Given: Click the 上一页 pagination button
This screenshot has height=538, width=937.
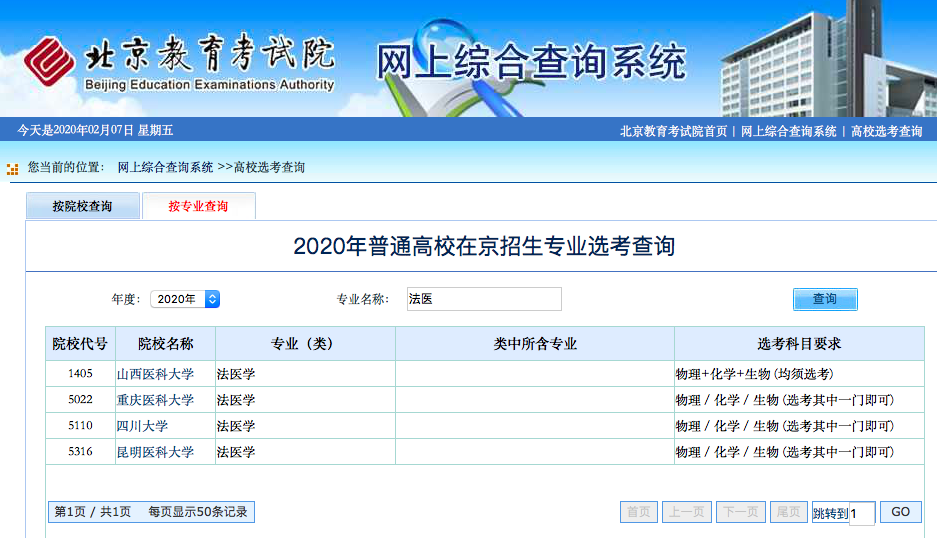Looking at the screenshot, I should click(x=687, y=512).
